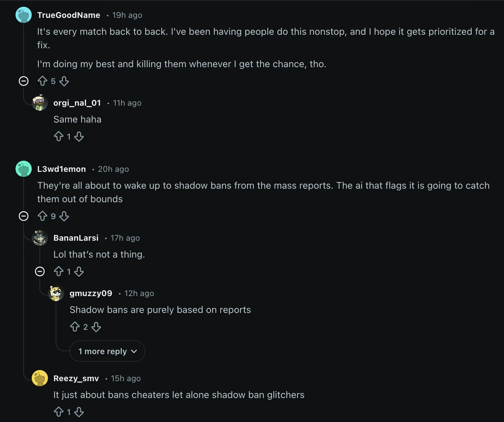Collapse TrueGoodName's comment thread
The height and width of the screenshot is (422, 504).
(x=24, y=81)
